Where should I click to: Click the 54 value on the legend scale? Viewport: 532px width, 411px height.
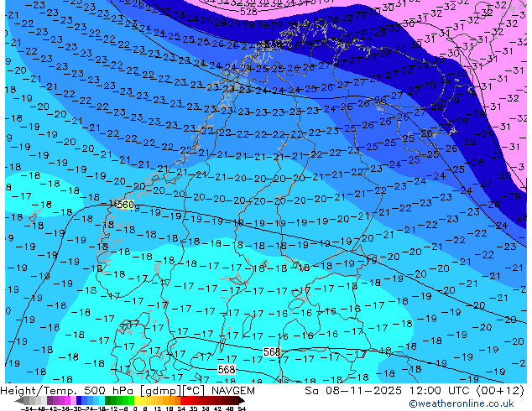pos(243,408)
